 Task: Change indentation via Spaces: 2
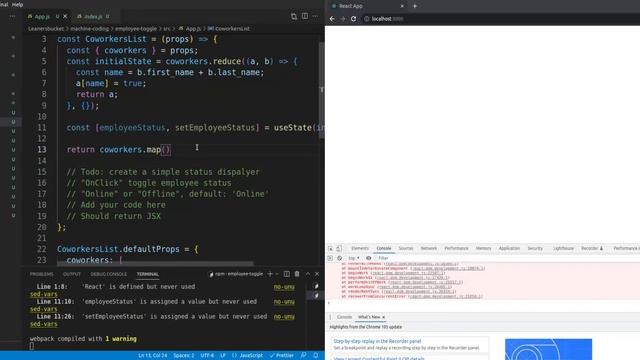183,356
